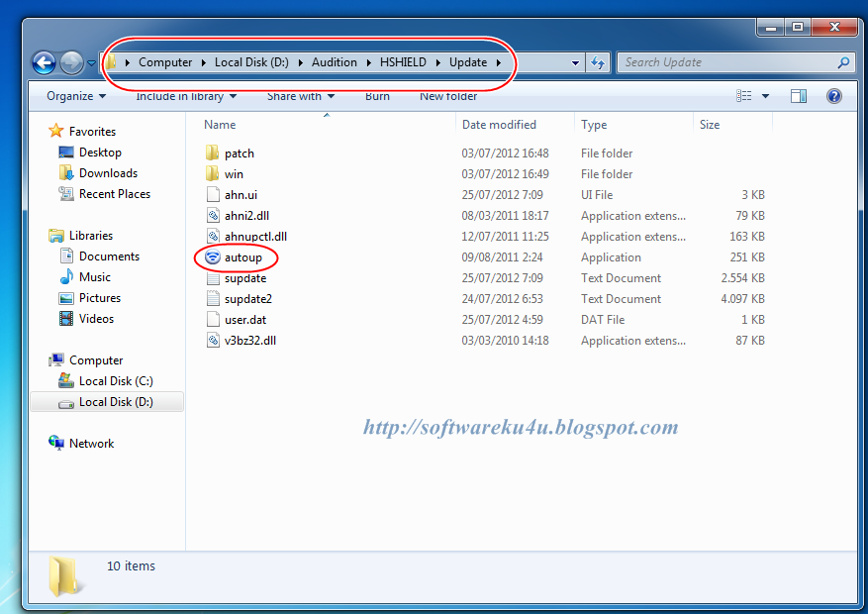Open the Videos library

coord(96,318)
